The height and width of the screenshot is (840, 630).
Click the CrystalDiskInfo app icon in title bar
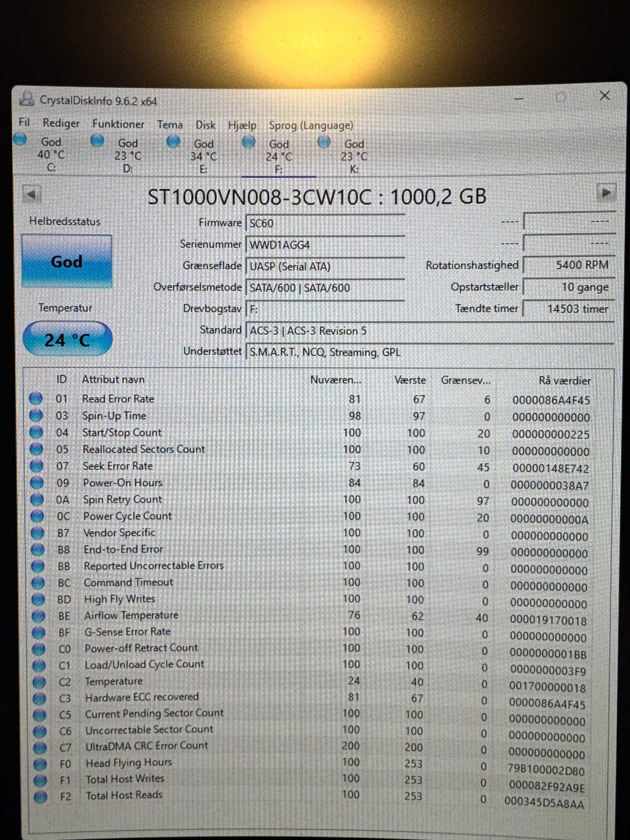(x=27, y=100)
